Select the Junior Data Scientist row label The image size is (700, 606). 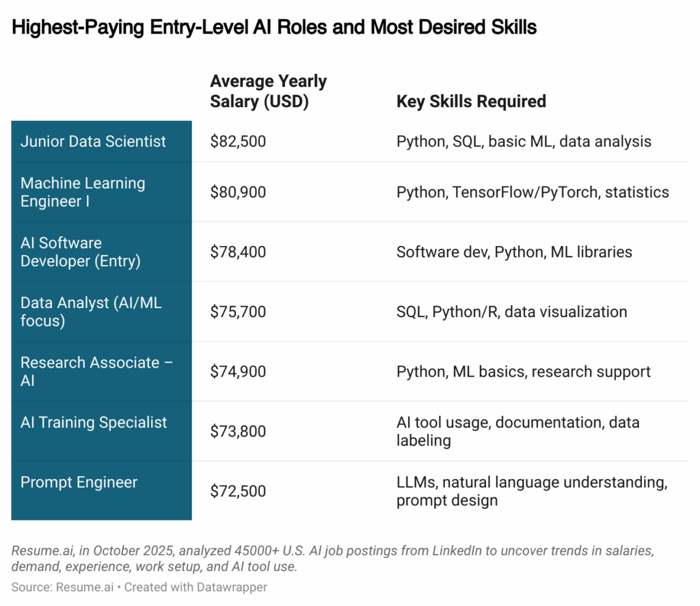click(93, 141)
